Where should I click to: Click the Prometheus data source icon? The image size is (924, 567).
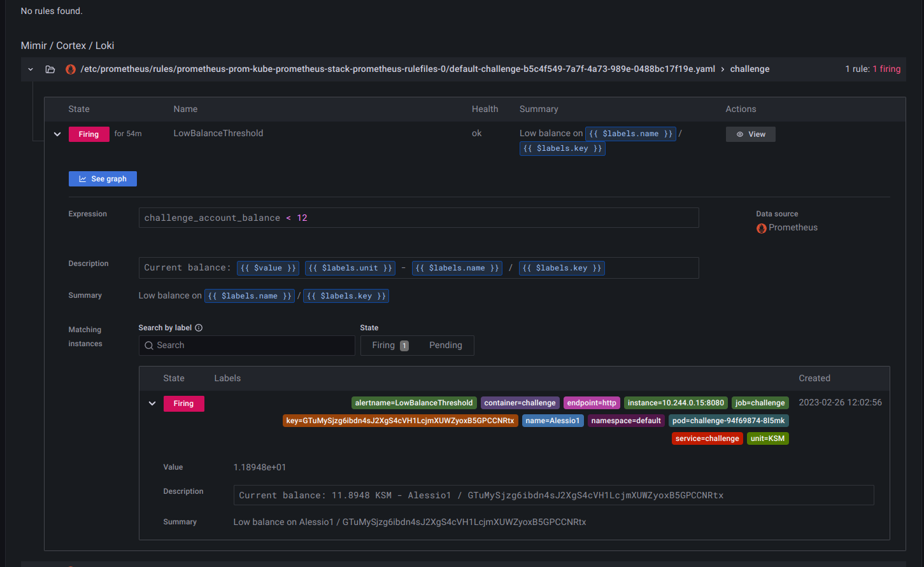(761, 228)
